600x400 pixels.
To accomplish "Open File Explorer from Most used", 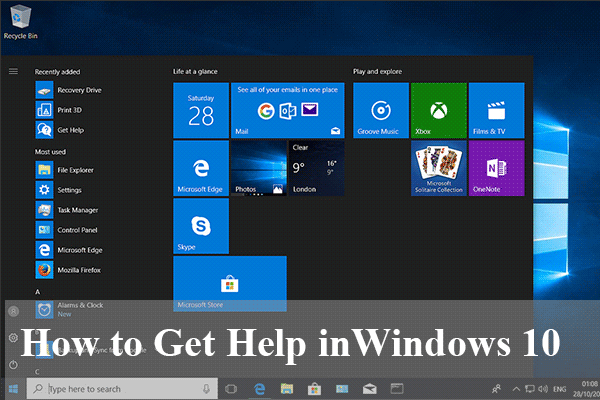I will [x=74, y=170].
